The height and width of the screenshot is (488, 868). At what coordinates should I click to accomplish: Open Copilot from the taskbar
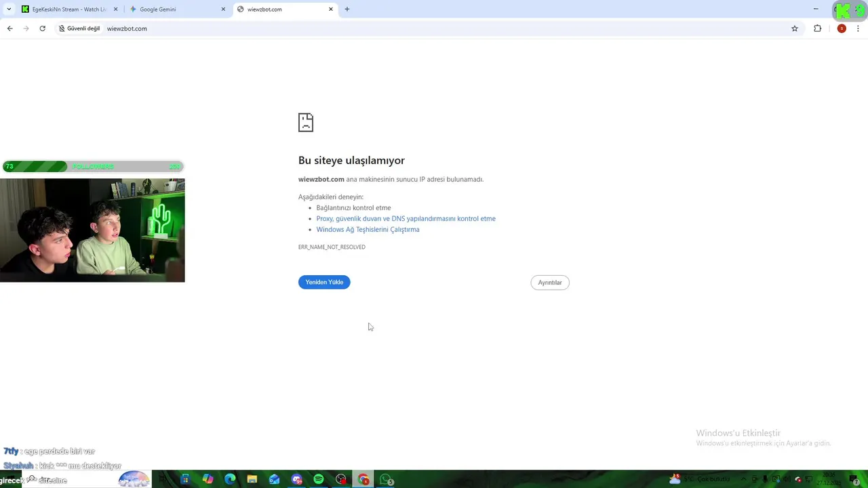pos(208,479)
